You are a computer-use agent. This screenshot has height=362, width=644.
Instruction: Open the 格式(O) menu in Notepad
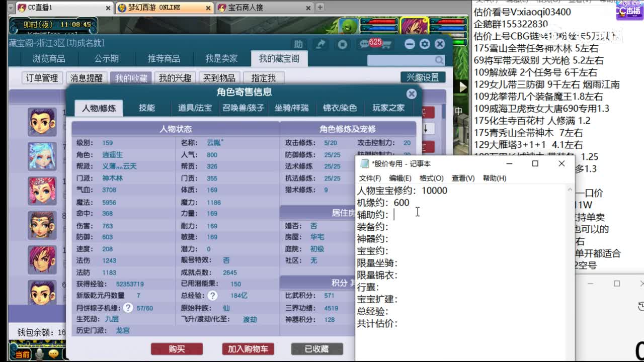pos(431,178)
